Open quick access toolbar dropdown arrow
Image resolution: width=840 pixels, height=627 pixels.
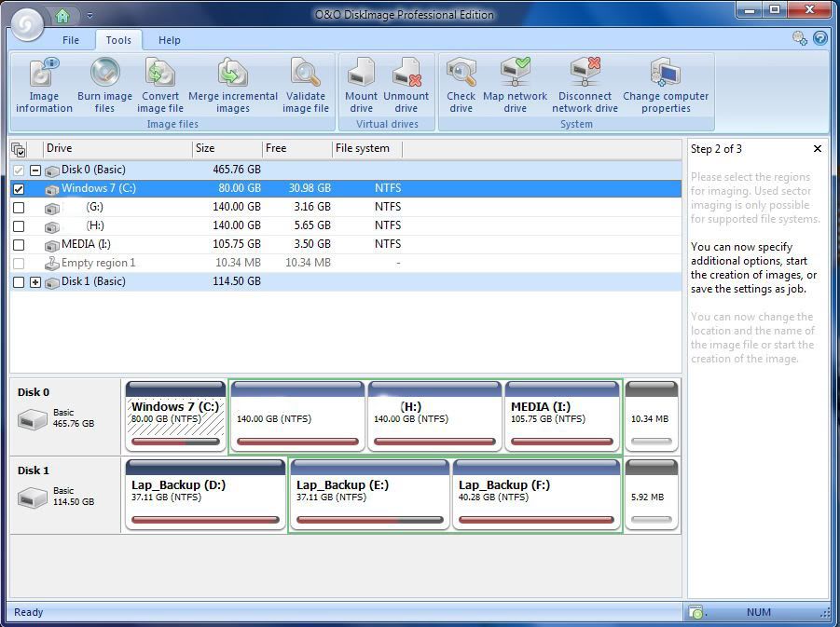90,16
